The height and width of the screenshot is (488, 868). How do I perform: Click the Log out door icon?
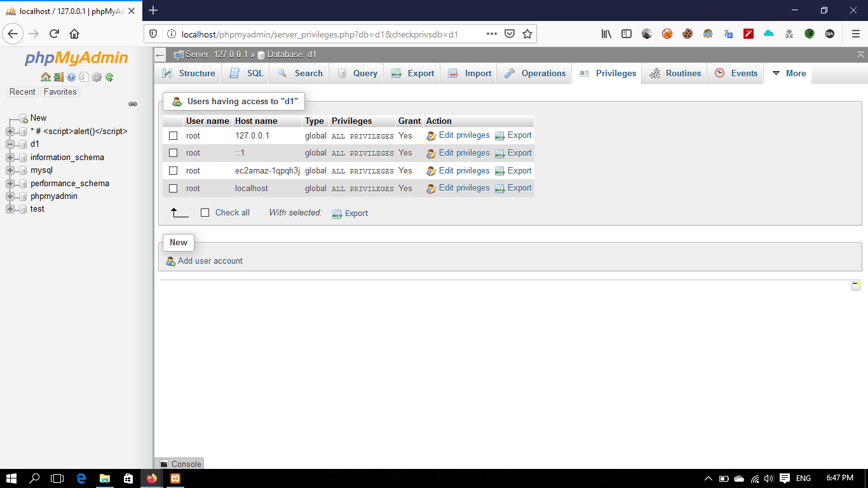tap(58, 77)
